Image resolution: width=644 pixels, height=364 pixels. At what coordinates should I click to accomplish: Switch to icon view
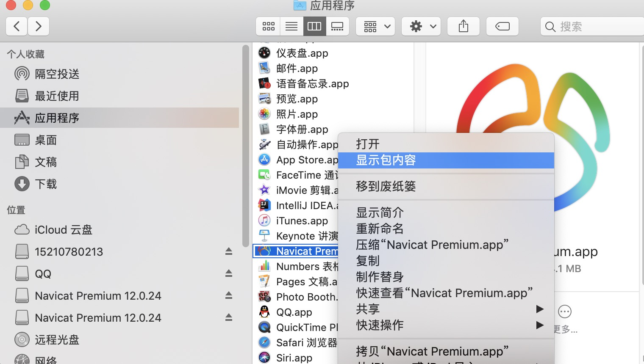click(x=268, y=27)
